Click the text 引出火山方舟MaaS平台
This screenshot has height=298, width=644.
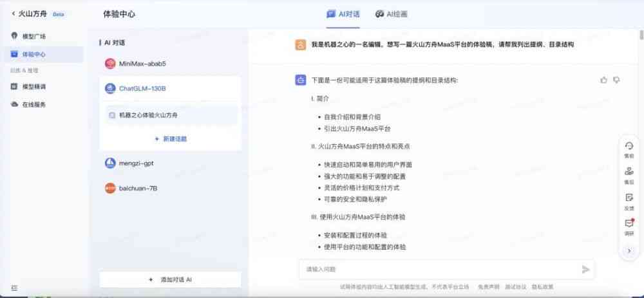(357, 129)
